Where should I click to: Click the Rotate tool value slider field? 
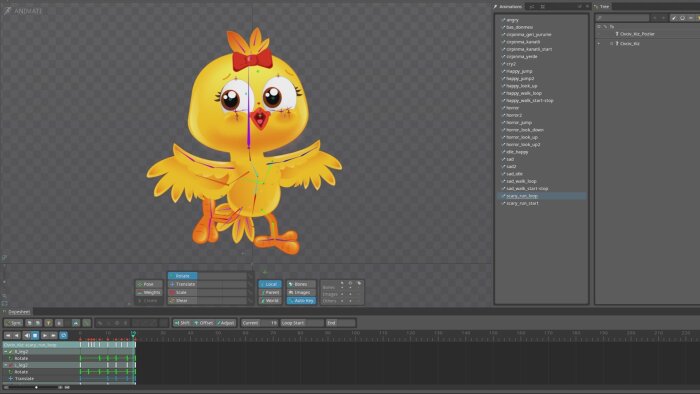tap(222, 276)
